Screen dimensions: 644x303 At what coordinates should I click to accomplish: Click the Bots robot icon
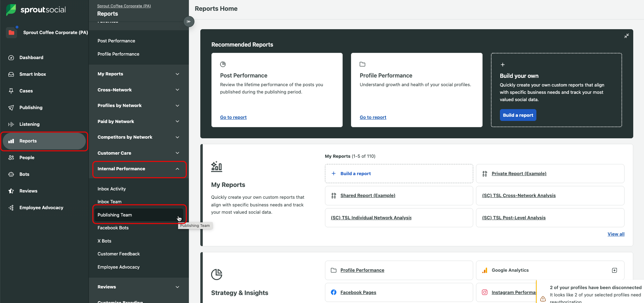tap(11, 174)
